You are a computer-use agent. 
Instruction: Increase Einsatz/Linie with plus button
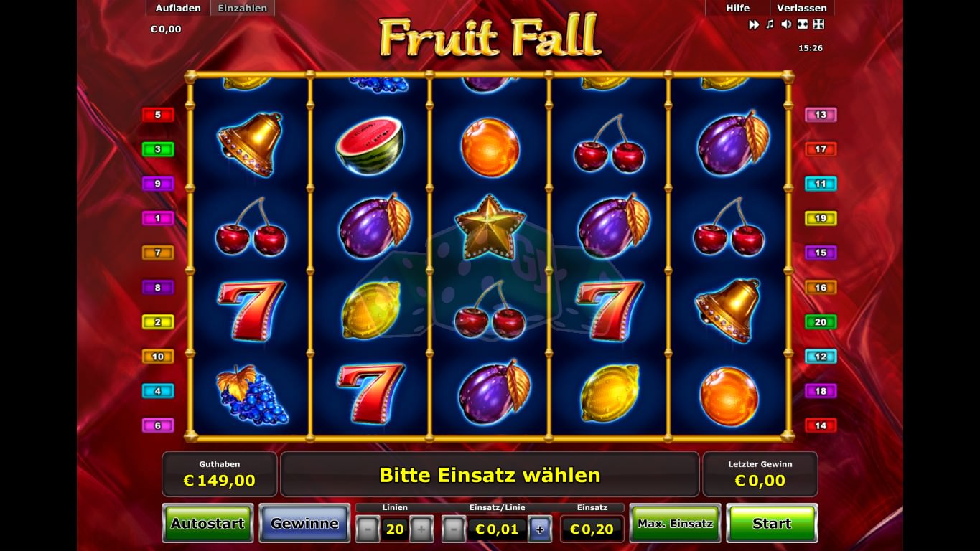click(x=540, y=530)
